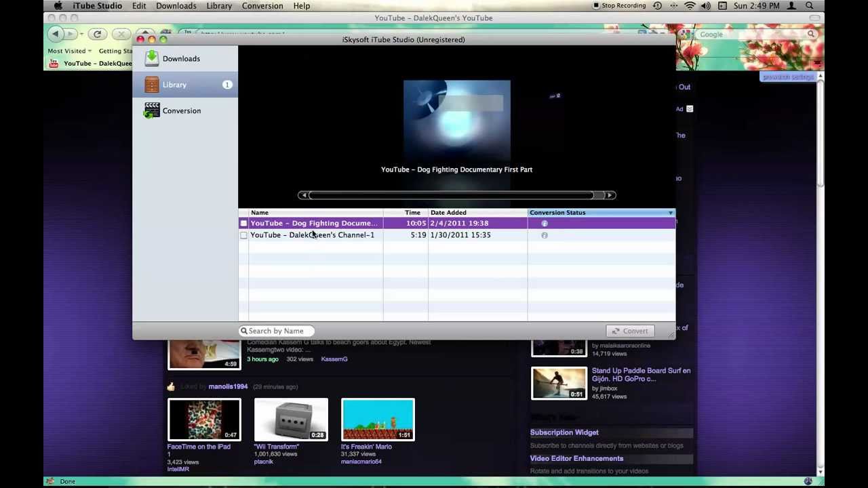The image size is (868, 488).
Task: Click the search magnifier in Search by Name
Action: [243, 331]
